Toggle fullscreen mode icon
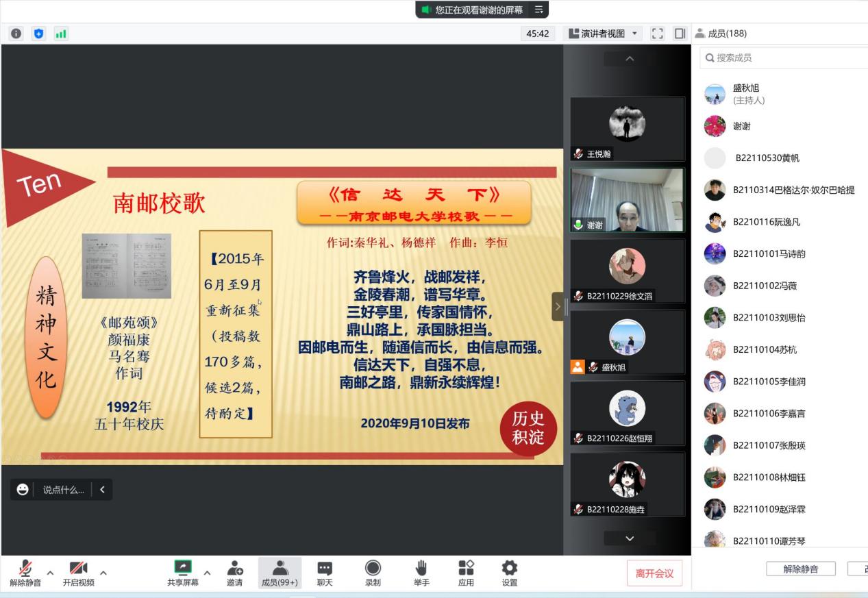This screenshot has width=868, height=598. click(657, 34)
